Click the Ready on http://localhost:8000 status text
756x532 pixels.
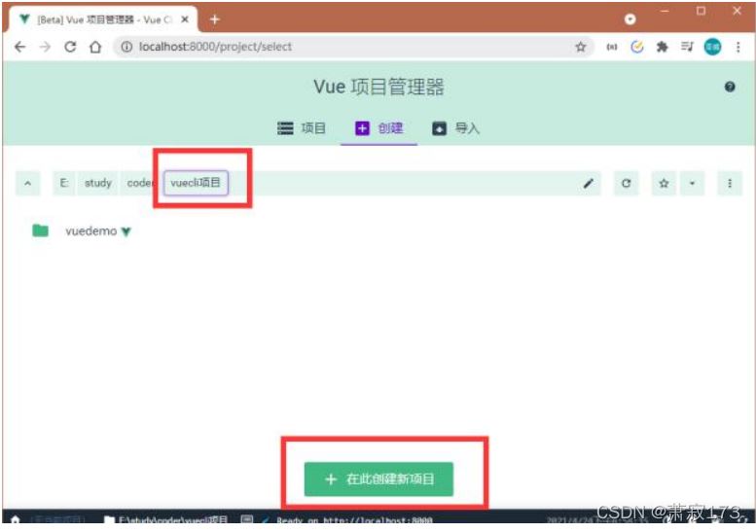click(x=354, y=520)
